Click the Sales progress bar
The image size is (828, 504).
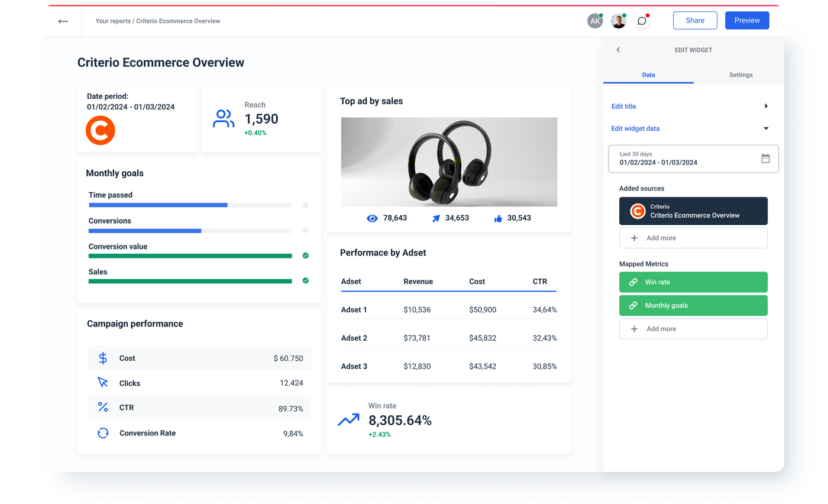click(x=189, y=281)
